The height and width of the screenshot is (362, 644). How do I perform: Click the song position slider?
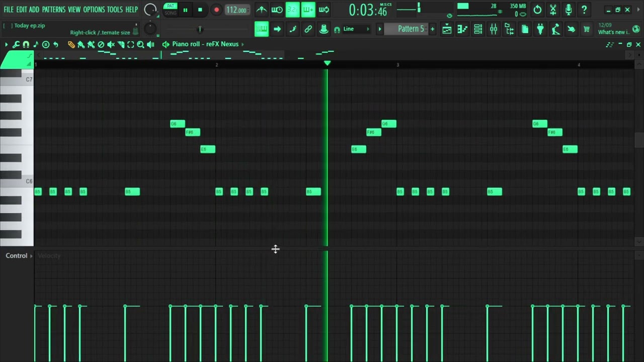(x=199, y=29)
